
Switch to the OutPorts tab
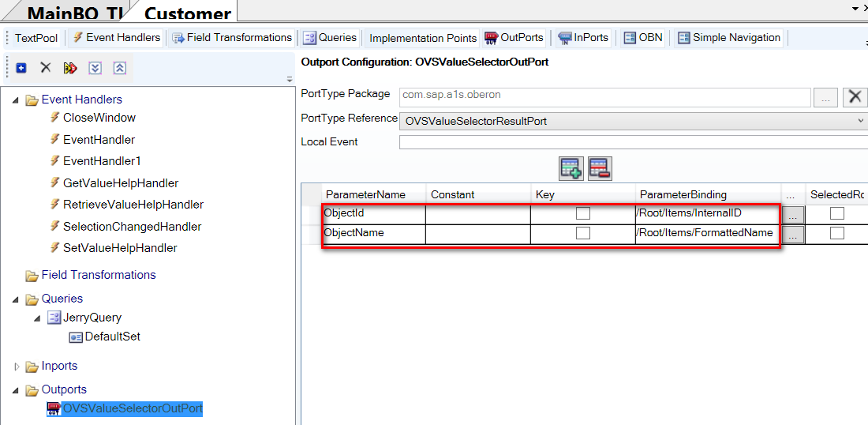514,38
